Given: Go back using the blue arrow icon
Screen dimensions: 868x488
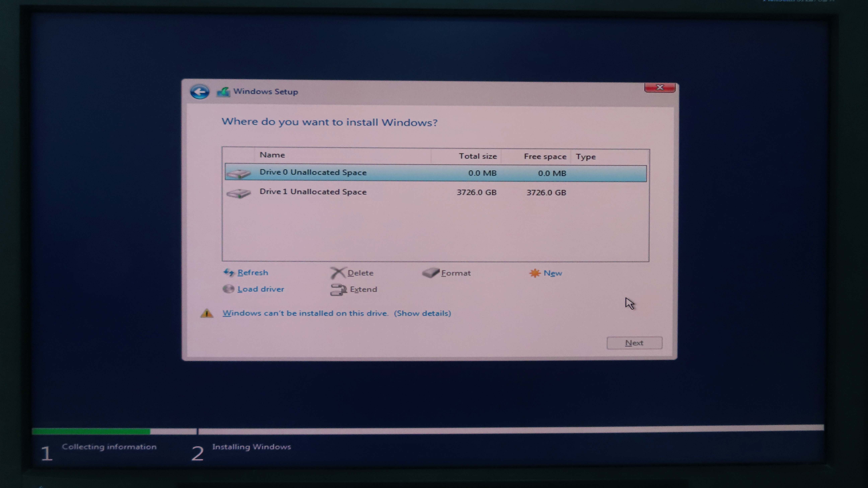Looking at the screenshot, I should tap(199, 92).
